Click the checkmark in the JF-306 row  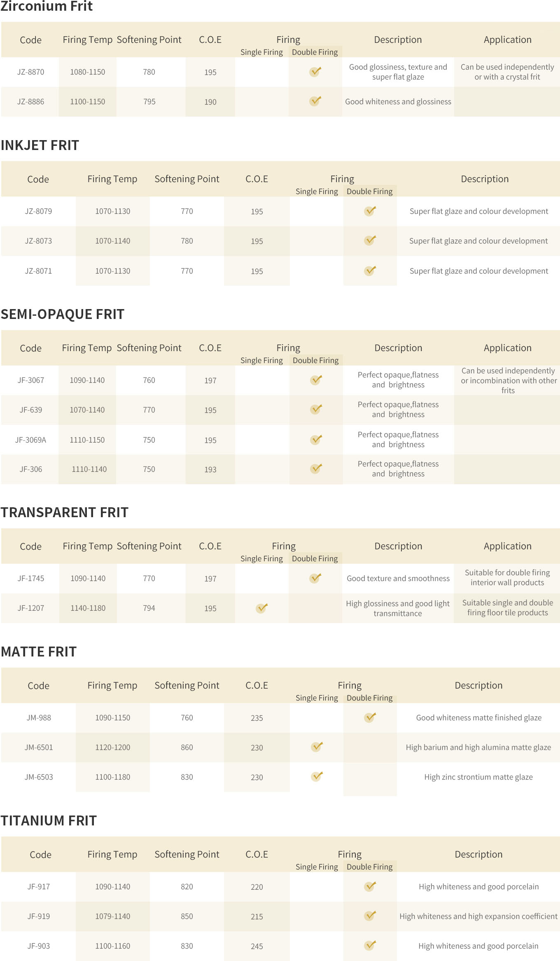point(316,469)
